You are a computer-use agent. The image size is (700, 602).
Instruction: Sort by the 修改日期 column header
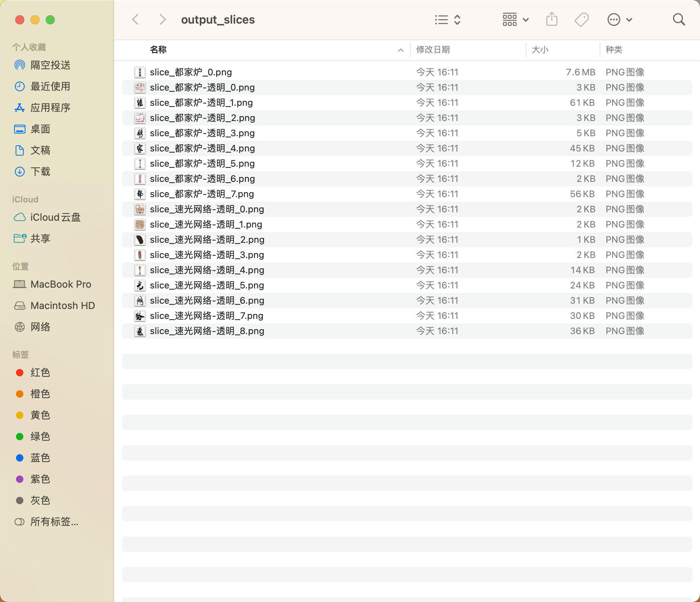coord(433,49)
